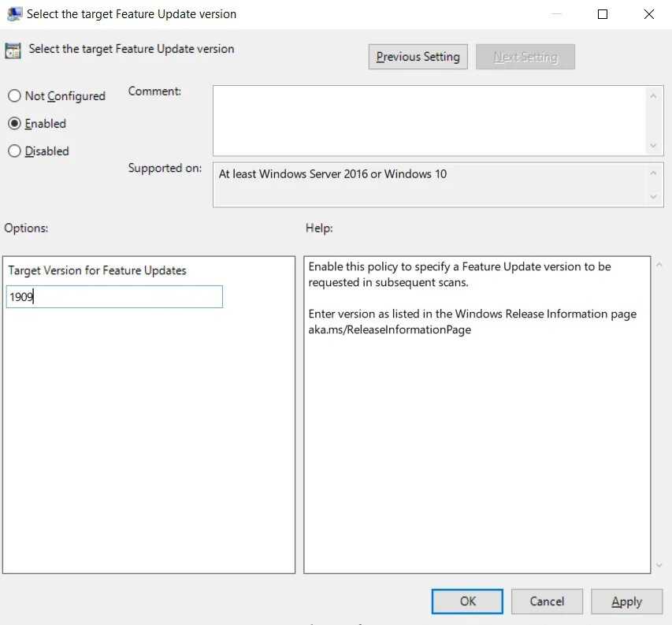Click the Next Setting button

pyautogui.click(x=525, y=57)
